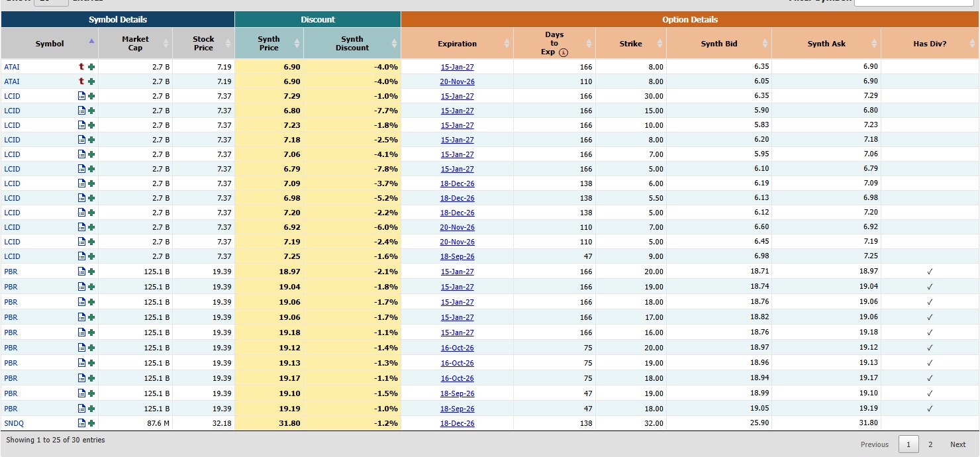Click the sort arrows in the Synth Price header
The width and height of the screenshot is (980, 457).
(297, 44)
